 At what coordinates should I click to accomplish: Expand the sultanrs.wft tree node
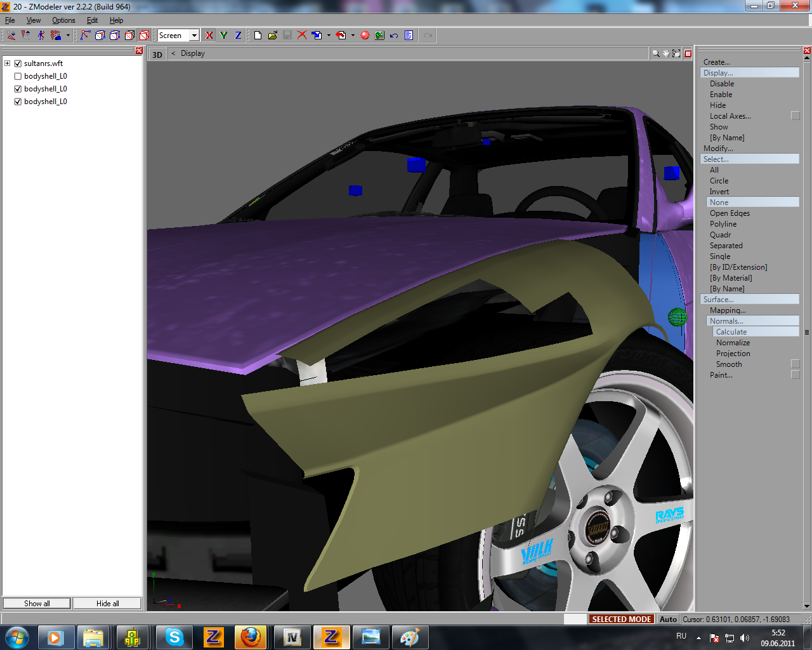pos(8,63)
